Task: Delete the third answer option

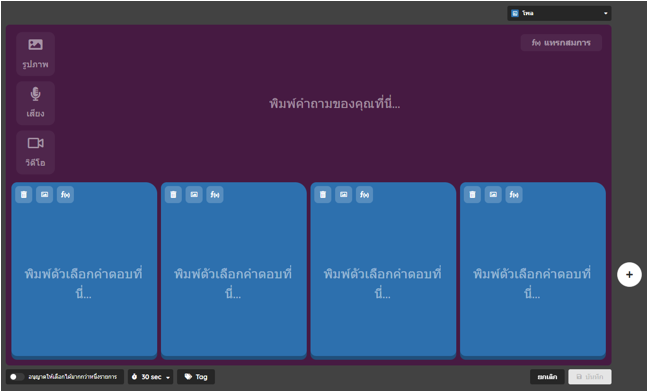Action: click(x=323, y=194)
